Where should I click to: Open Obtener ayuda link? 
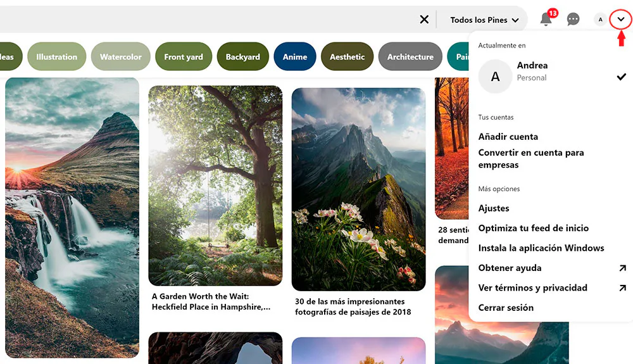click(x=510, y=268)
